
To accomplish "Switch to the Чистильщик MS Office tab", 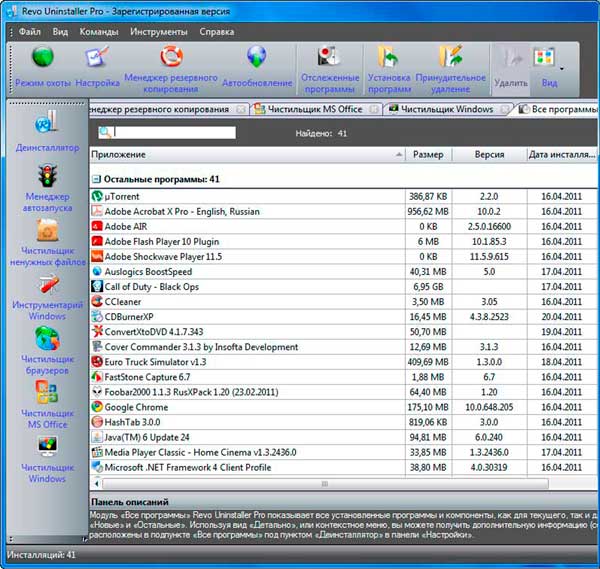I will [315, 109].
